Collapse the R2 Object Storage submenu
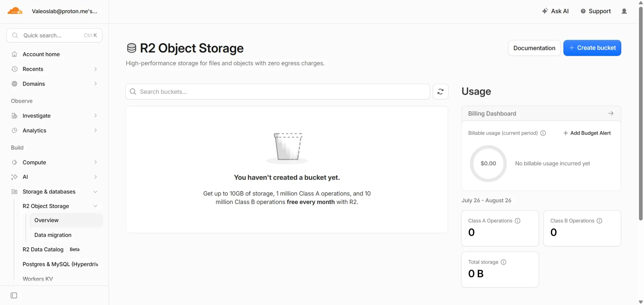The height and width of the screenshot is (305, 644). 96,206
